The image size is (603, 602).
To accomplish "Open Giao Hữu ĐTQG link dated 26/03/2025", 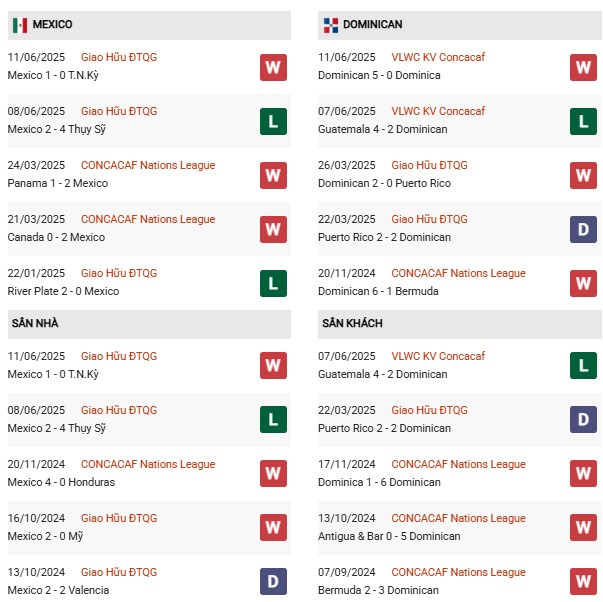I will 429,166.
